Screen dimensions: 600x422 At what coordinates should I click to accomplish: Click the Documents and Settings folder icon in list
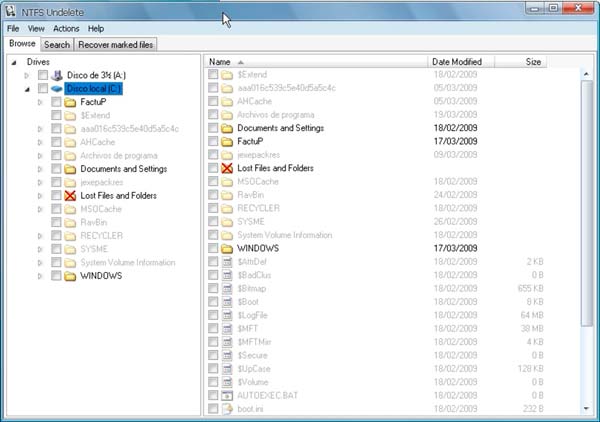pos(227,128)
